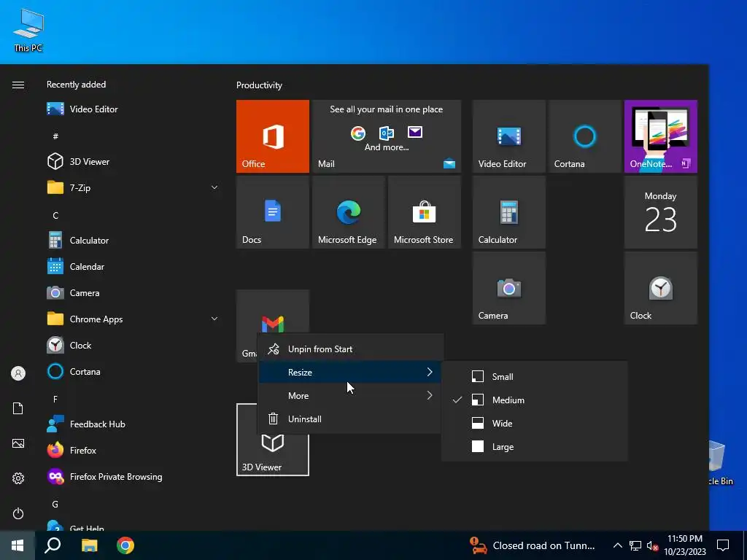Image resolution: width=747 pixels, height=560 pixels.
Task: Open the Mail live tile
Action: (387, 136)
